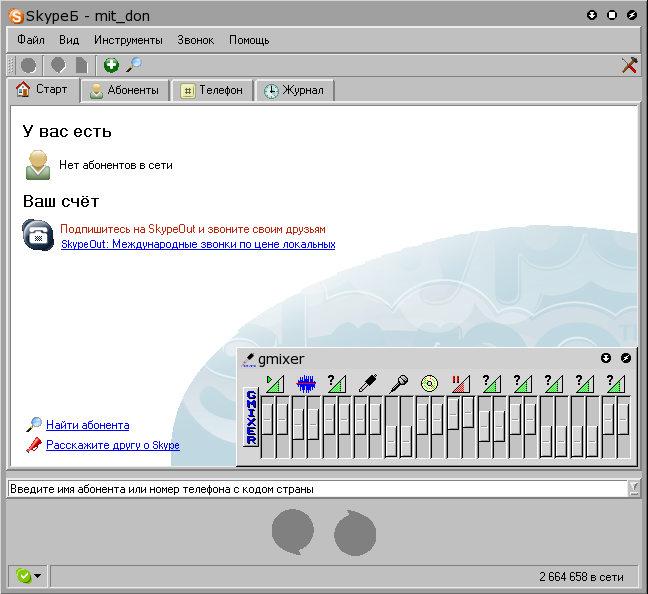Open the SkypeOut: Международные звонки link

[198, 244]
